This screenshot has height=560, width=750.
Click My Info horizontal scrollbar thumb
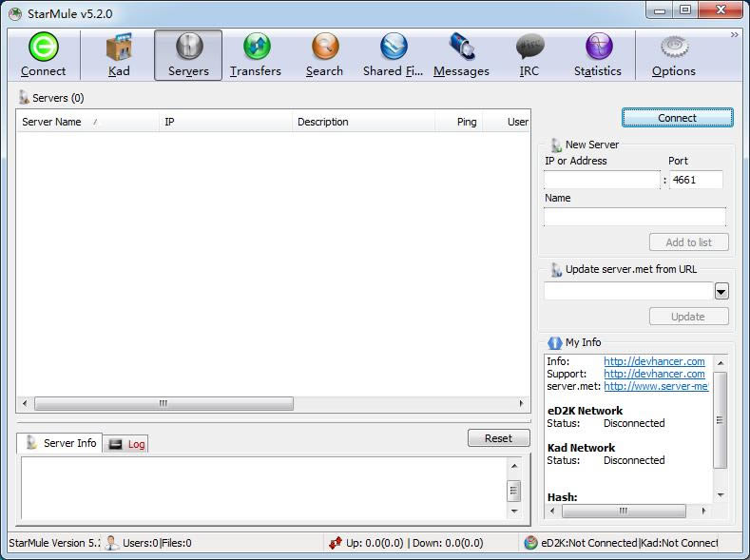pyautogui.click(x=624, y=511)
